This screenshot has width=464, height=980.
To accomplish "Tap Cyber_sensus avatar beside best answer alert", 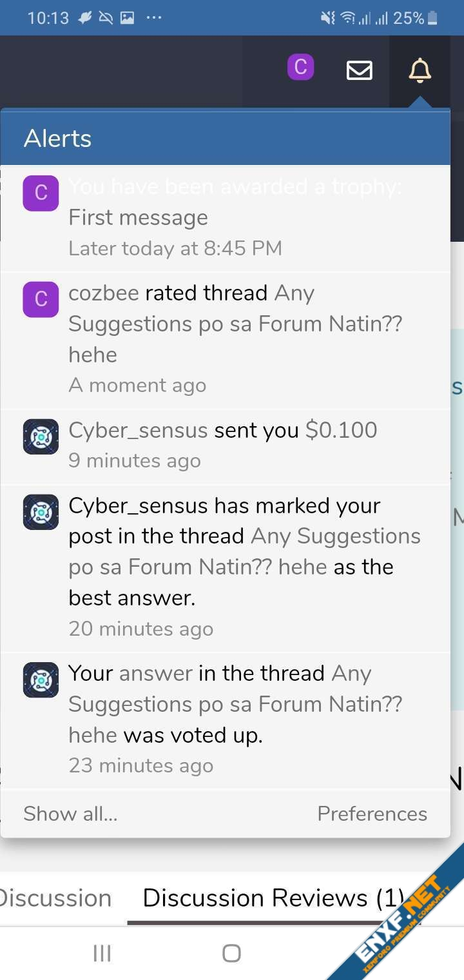I will click(41, 512).
